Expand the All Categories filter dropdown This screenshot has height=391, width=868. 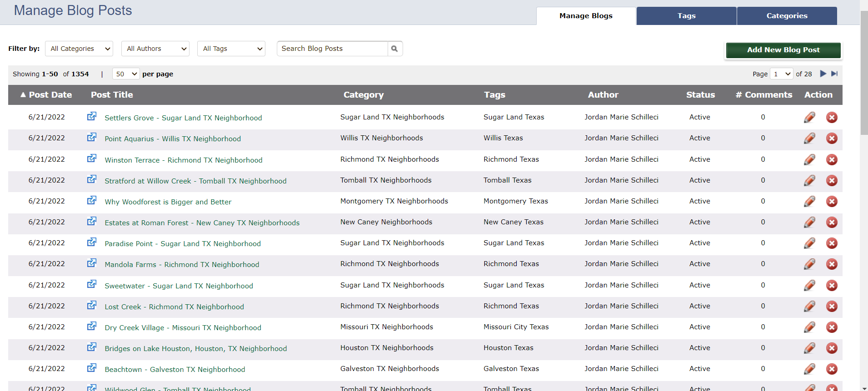[79, 49]
